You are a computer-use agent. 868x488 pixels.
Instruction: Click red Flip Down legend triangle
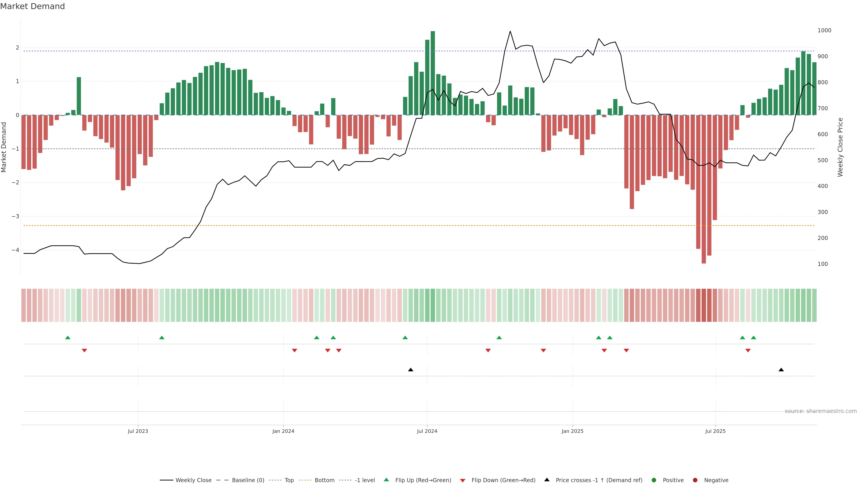pyautogui.click(x=463, y=481)
